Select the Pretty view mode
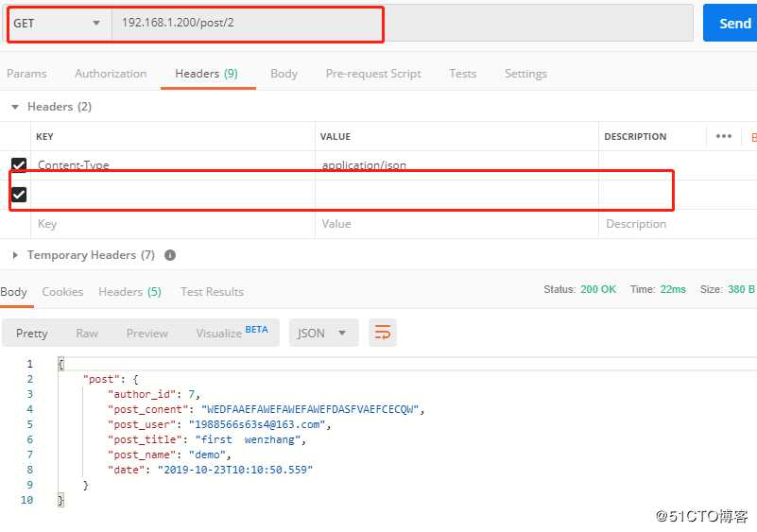Screen dimensions: 757x532 coord(31,334)
